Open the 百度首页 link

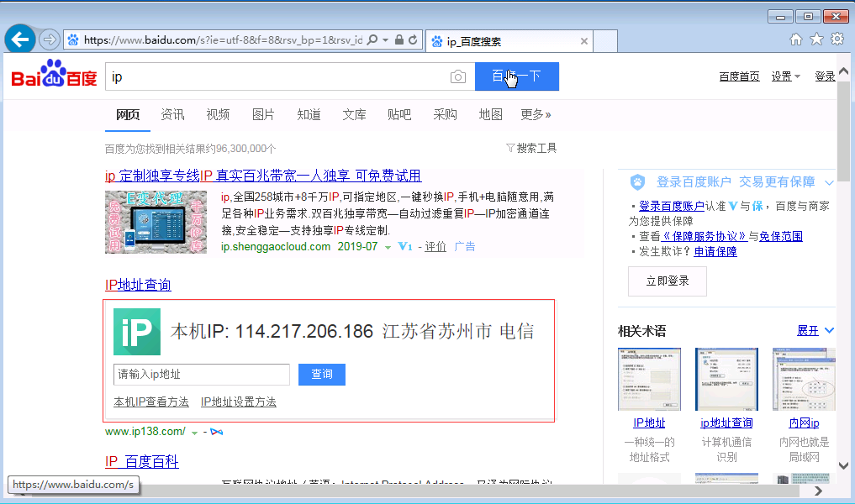pos(739,76)
